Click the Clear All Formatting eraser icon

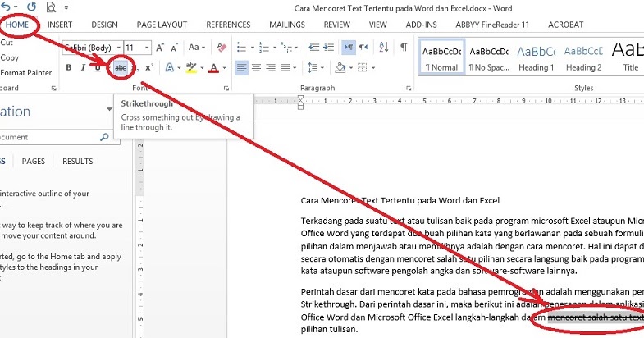click(222, 48)
